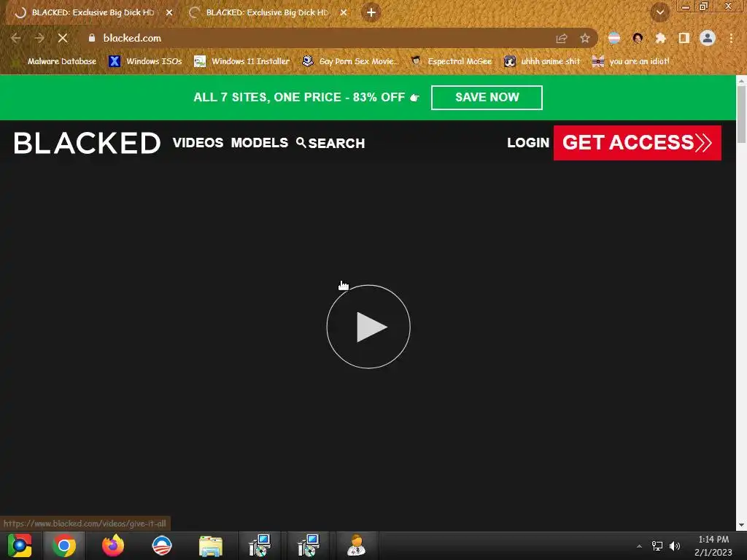Open File Explorer from the taskbar
747x560 pixels.
click(x=211, y=545)
